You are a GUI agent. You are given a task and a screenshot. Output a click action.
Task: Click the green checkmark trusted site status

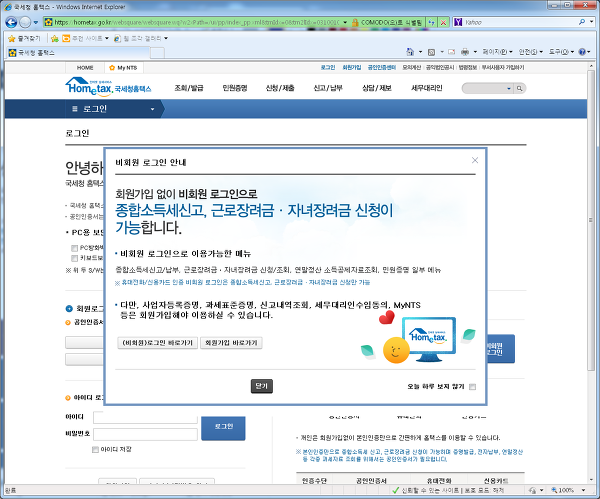pyautogui.click(x=396, y=490)
